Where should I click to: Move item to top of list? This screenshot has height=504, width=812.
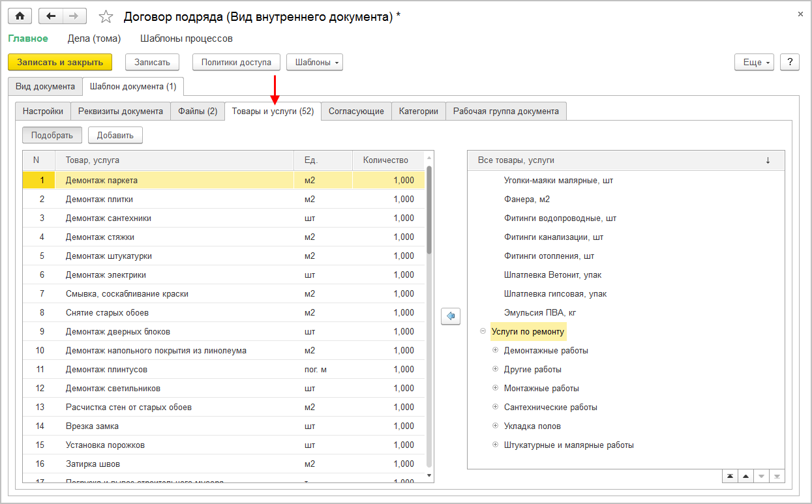(730, 476)
